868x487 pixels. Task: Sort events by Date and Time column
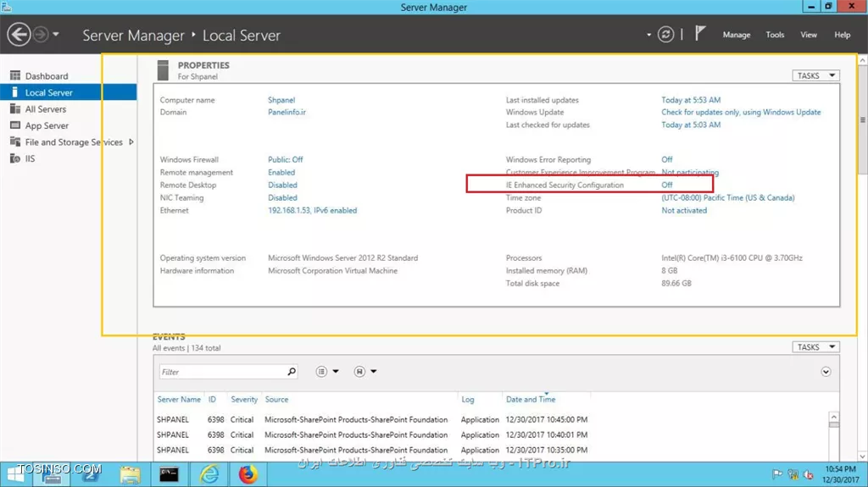[531, 400]
